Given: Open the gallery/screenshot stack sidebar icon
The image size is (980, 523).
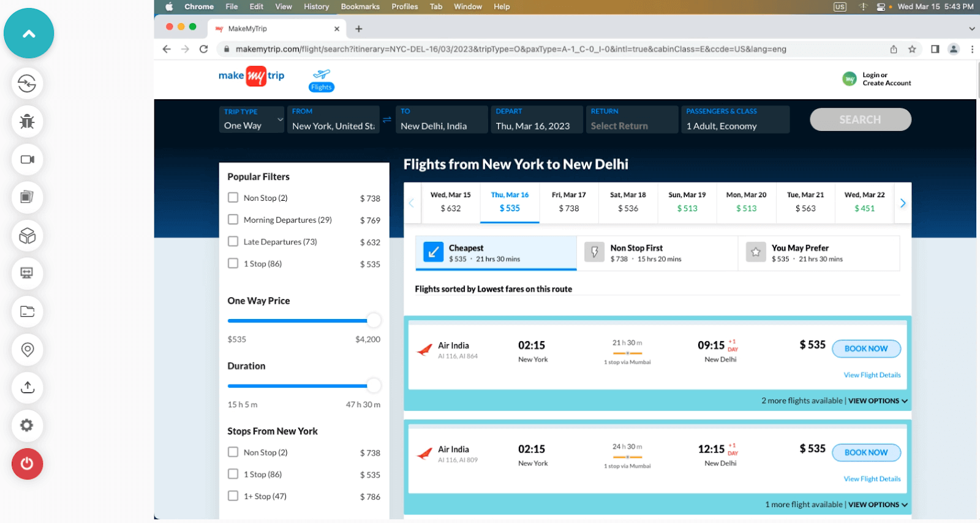Looking at the screenshot, I should point(27,197).
